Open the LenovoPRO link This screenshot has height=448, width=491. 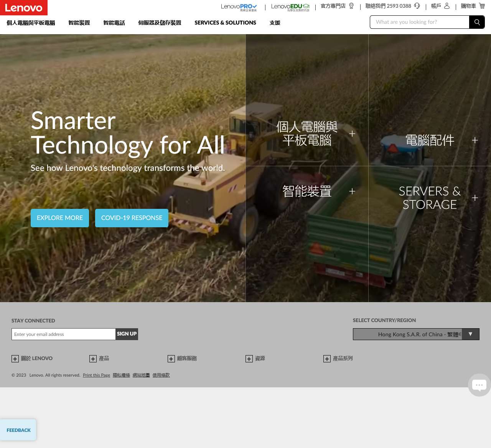(x=239, y=7)
